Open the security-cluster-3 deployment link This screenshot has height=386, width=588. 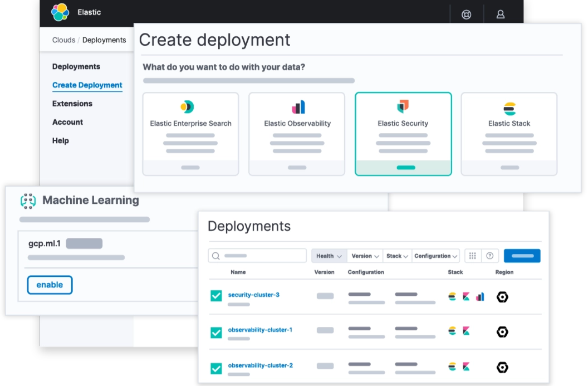(x=253, y=295)
